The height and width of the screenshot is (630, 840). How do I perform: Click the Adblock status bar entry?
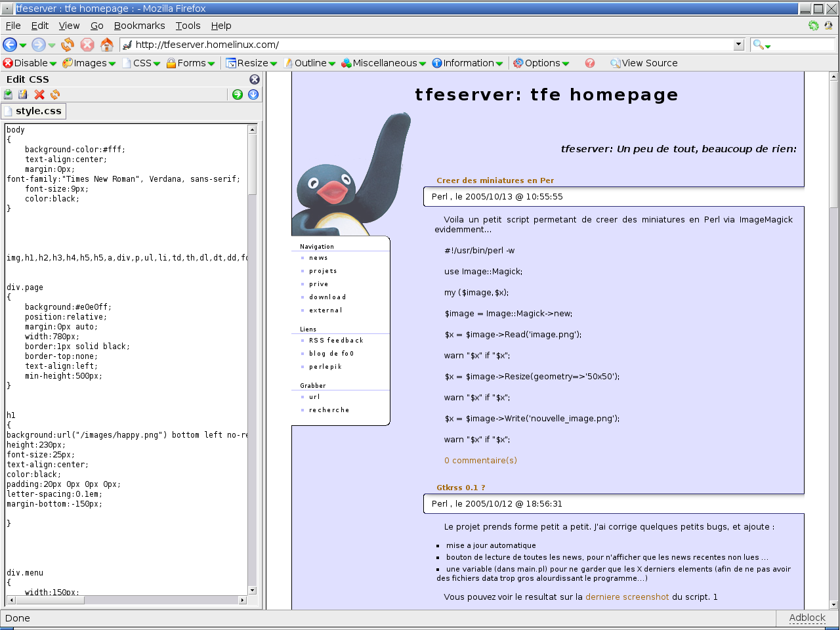pyautogui.click(x=807, y=618)
